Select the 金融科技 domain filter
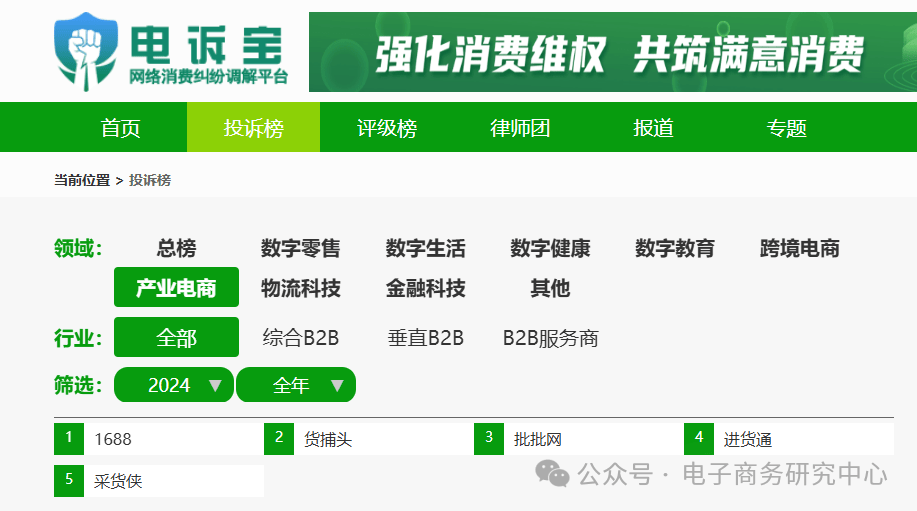This screenshot has height=511, width=917. [426, 288]
